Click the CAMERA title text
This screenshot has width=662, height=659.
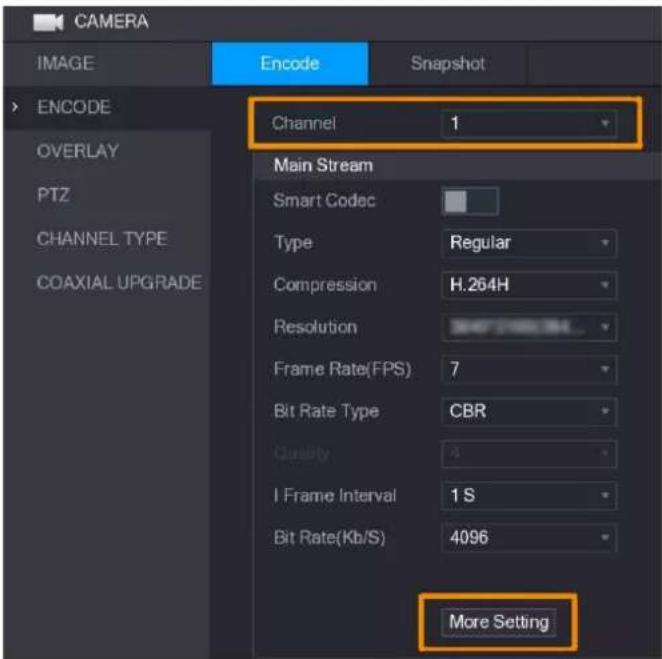111,22
